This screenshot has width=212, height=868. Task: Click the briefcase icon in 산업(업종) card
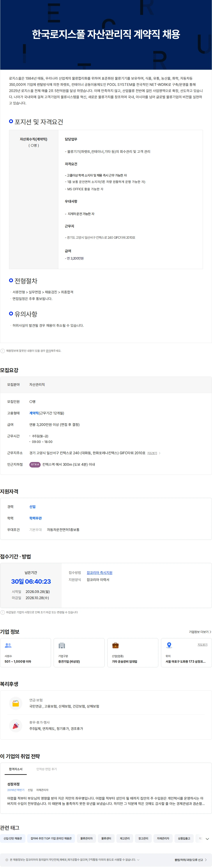[x=115, y=646]
